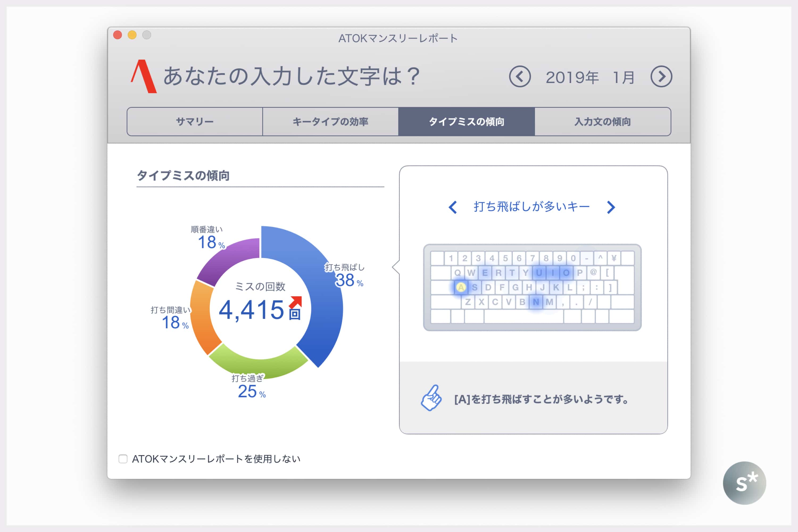Show previous key category with left chevron
The height and width of the screenshot is (532, 798).
pos(453,207)
